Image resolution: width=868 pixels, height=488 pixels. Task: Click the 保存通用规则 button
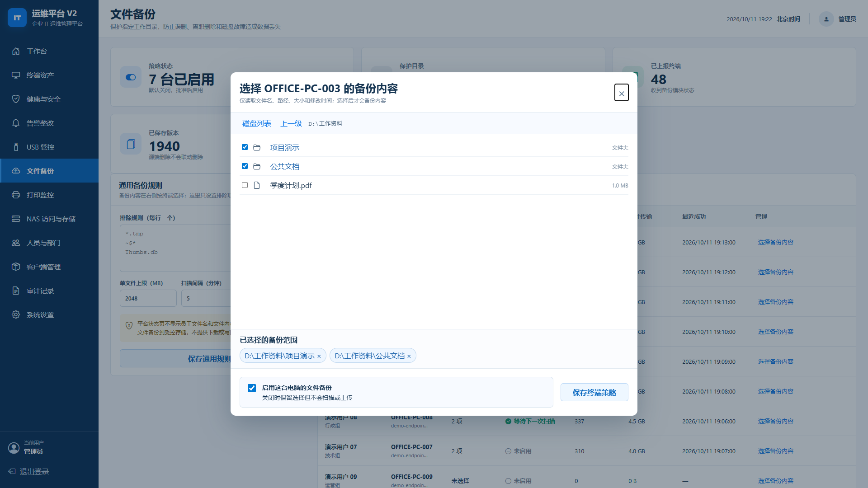coord(175,358)
